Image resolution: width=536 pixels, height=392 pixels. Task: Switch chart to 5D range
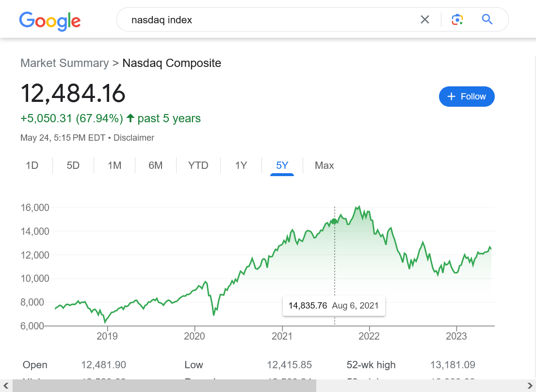(x=73, y=165)
